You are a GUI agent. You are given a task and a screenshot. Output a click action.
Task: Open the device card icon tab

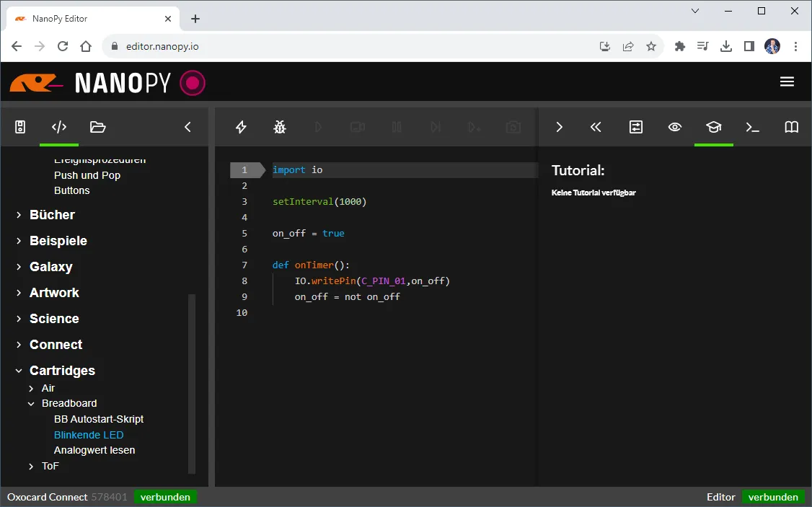click(x=20, y=127)
